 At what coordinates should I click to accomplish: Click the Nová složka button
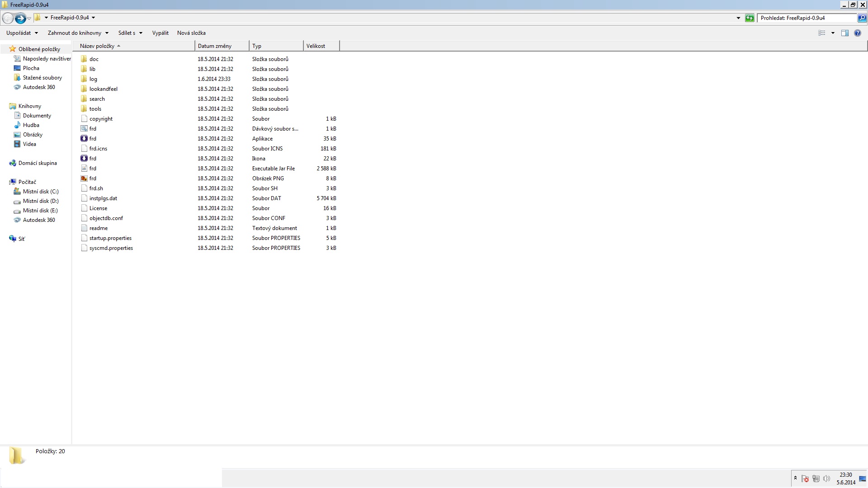(191, 33)
